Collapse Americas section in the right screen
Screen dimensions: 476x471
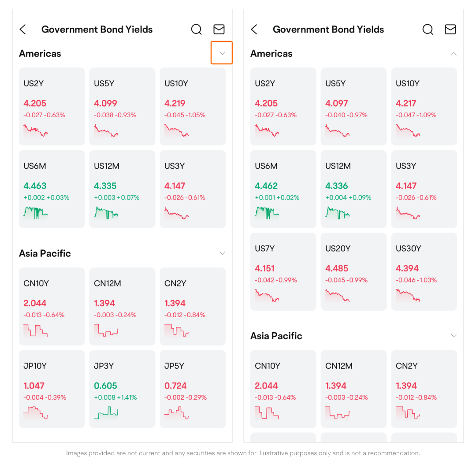(x=454, y=54)
